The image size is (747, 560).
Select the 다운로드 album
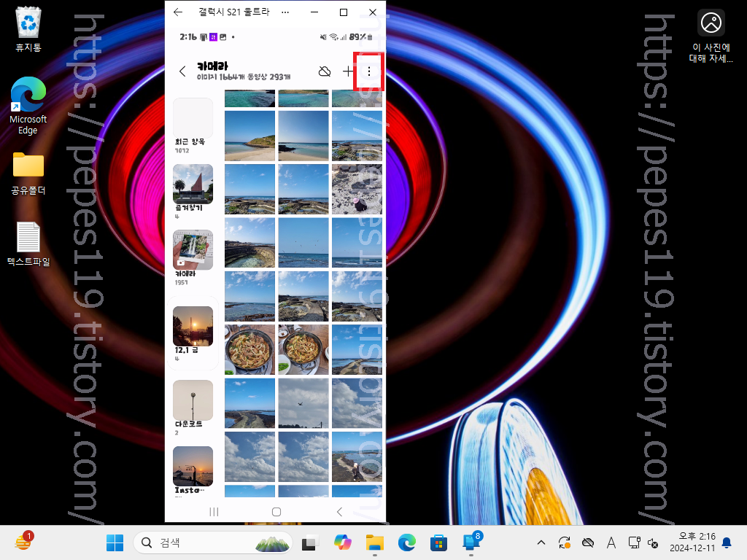coord(193,408)
